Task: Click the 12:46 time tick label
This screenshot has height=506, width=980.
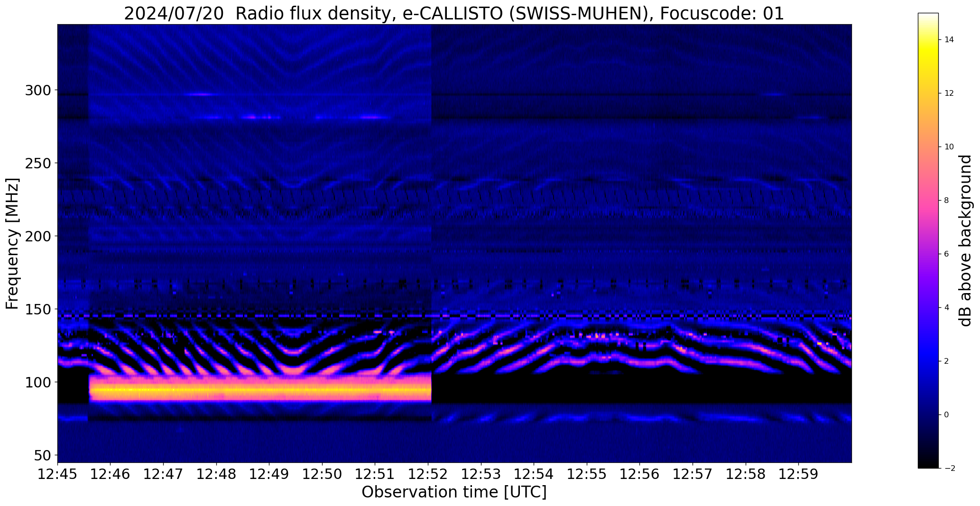Action: click(111, 474)
